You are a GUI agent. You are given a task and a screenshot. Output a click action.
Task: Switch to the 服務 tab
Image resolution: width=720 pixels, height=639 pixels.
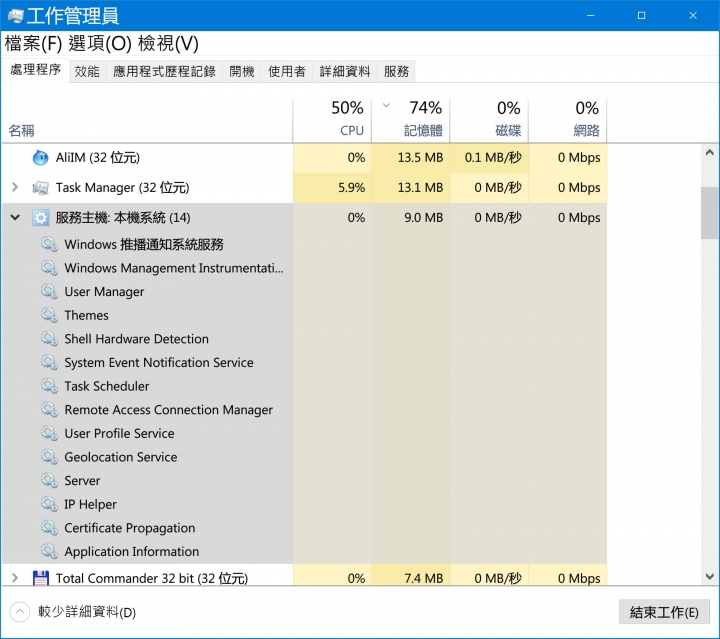[x=396, y=72]
